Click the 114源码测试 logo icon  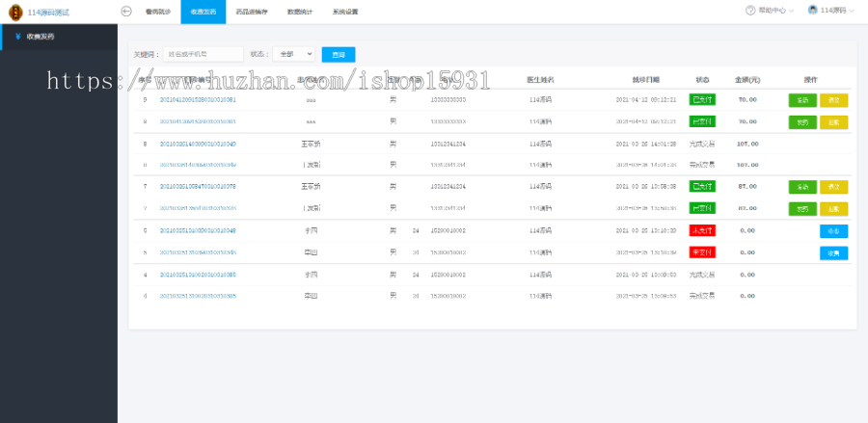click(14, 12)
